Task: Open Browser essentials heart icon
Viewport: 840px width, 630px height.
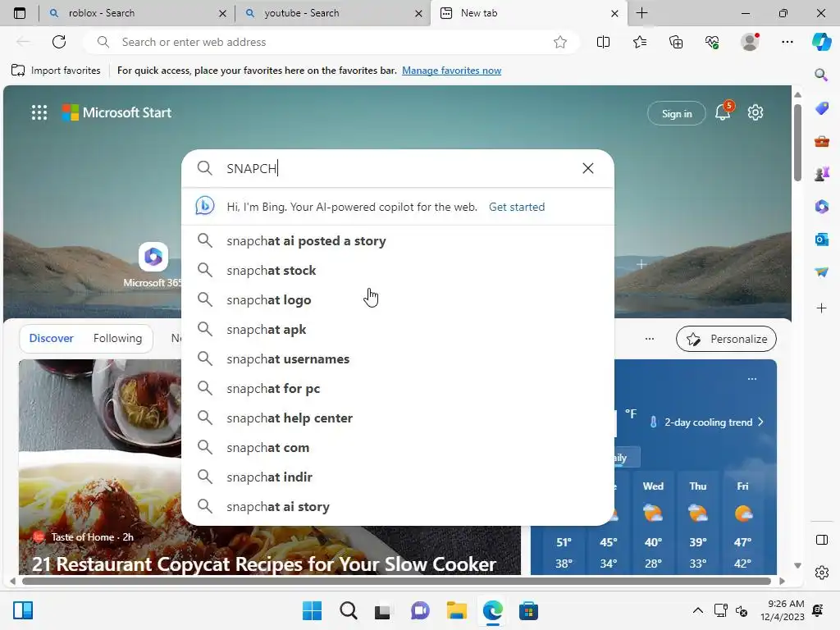Action: point(712,42)
